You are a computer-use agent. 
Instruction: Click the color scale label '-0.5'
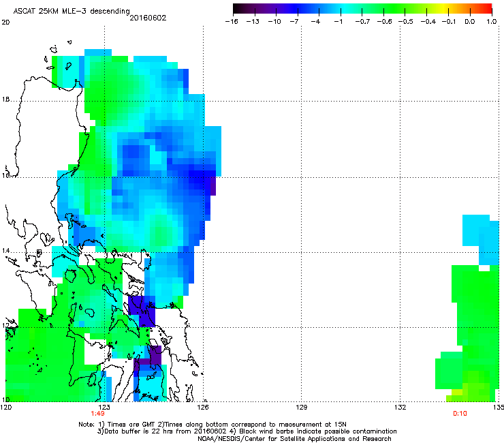[x=406, y=22]
